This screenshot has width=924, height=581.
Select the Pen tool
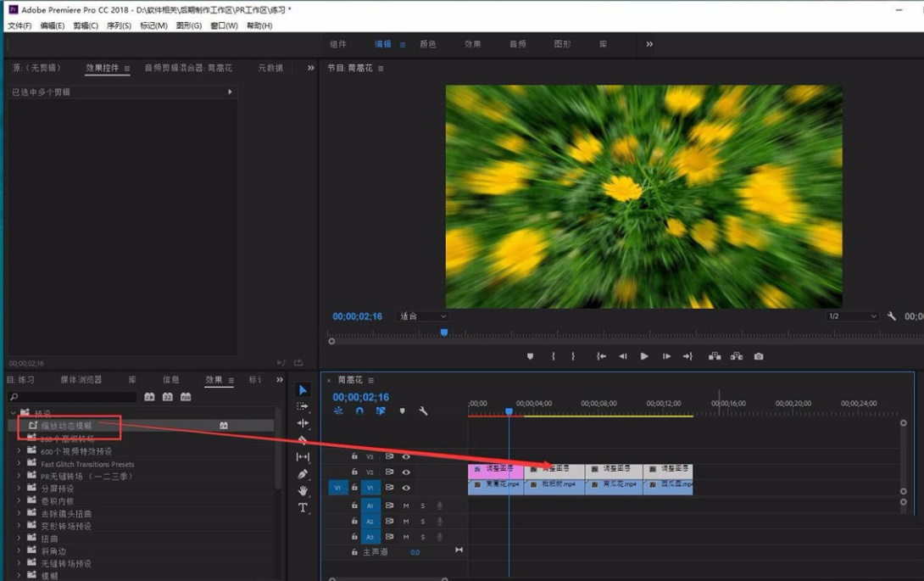(x=303, y=474)
